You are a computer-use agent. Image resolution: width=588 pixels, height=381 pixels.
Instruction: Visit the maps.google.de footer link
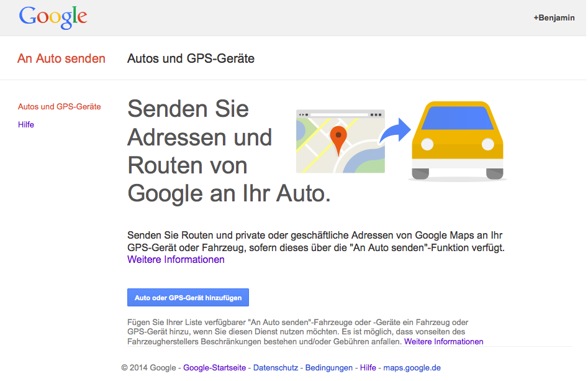(x=412, y=368)
